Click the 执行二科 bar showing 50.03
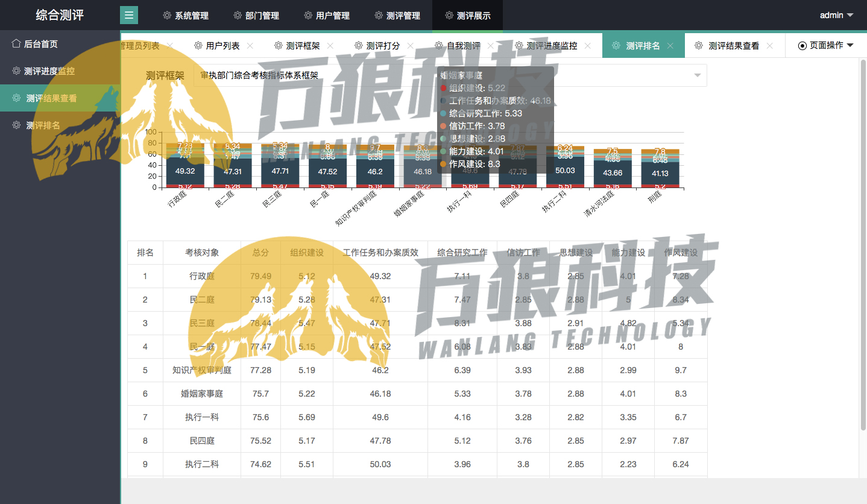 [x=565, y=171]
